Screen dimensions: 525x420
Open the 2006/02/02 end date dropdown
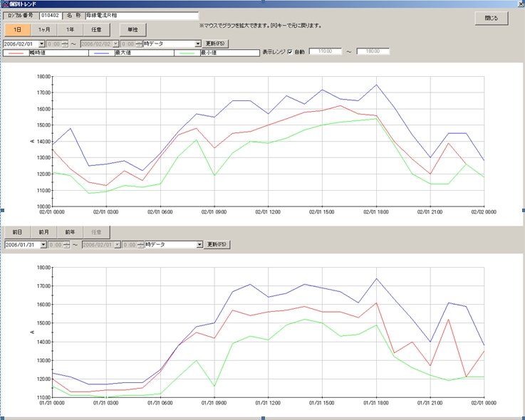[115, 44]
